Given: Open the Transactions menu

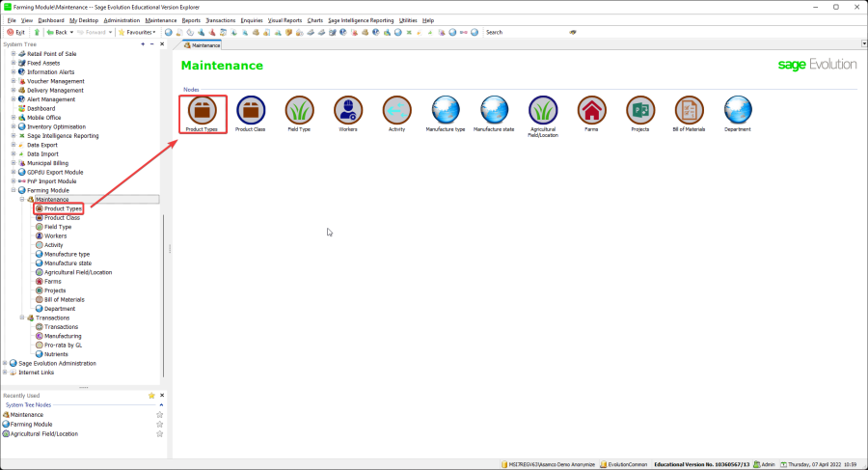Looking at the screenshot, I should click(x=220, y=19).
